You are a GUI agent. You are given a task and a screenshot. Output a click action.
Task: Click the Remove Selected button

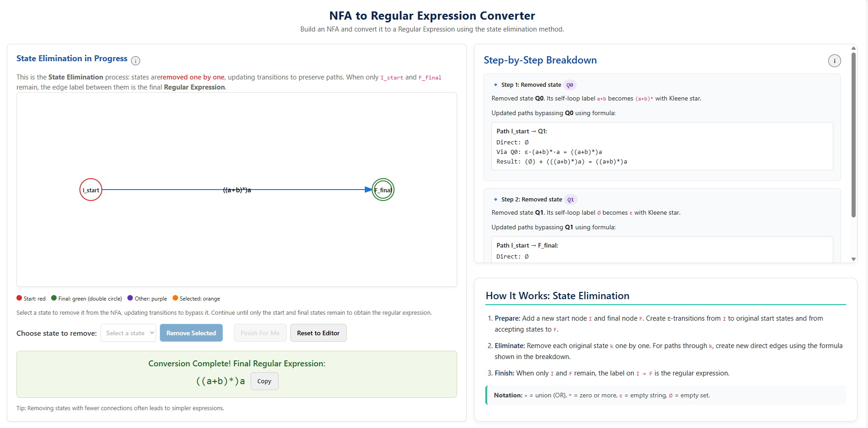pos(191,333)
